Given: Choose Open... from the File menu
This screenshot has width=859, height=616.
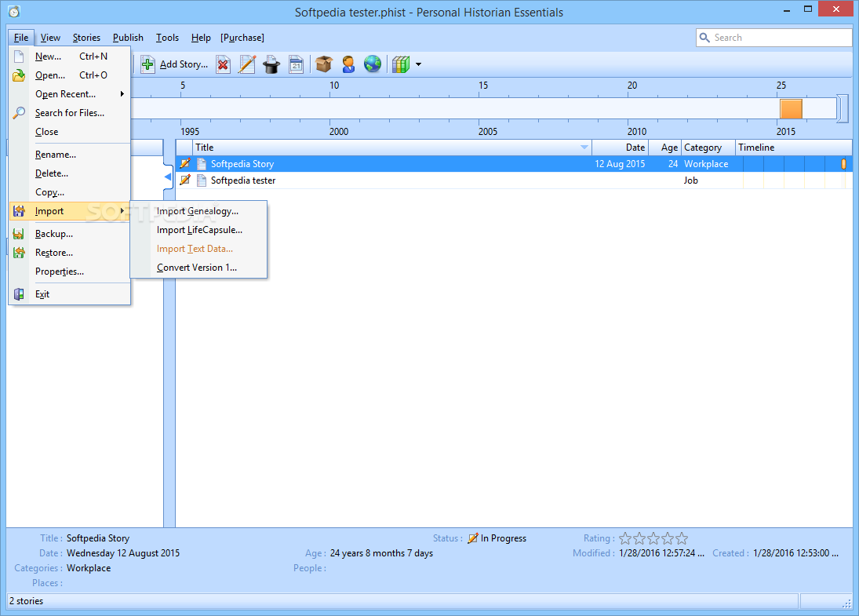Looking at the screenshot, I should pos(70,75).
